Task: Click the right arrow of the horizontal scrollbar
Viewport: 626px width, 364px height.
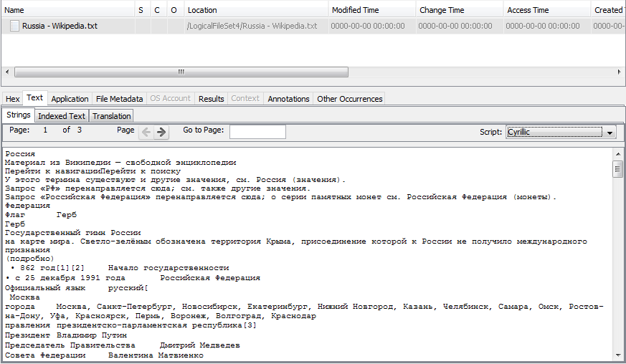Action: pyautogui.click(x=620, y=72)
